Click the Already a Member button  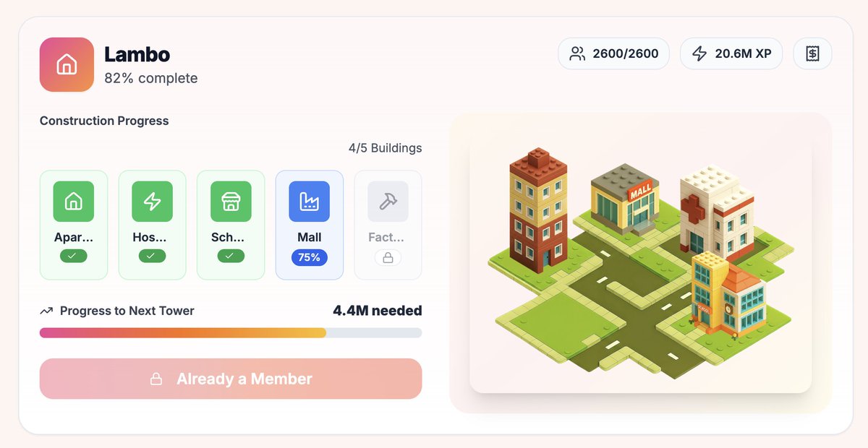[x=231, y=379]
